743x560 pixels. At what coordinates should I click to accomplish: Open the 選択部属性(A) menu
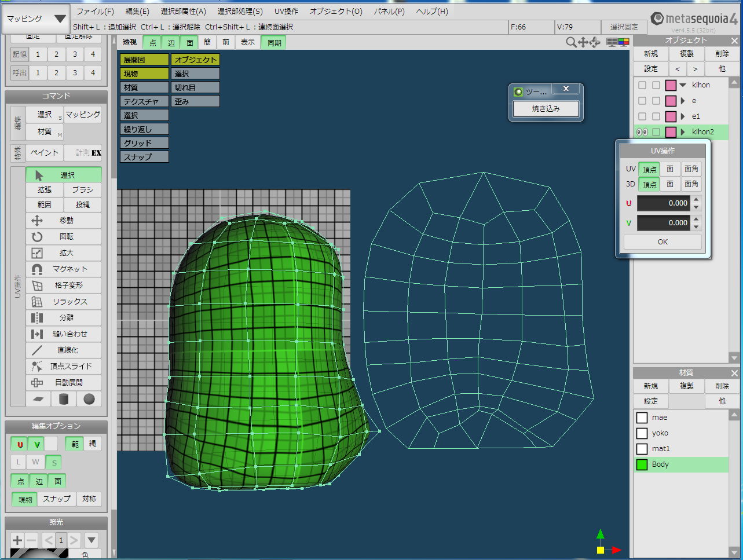click(183, 12)
